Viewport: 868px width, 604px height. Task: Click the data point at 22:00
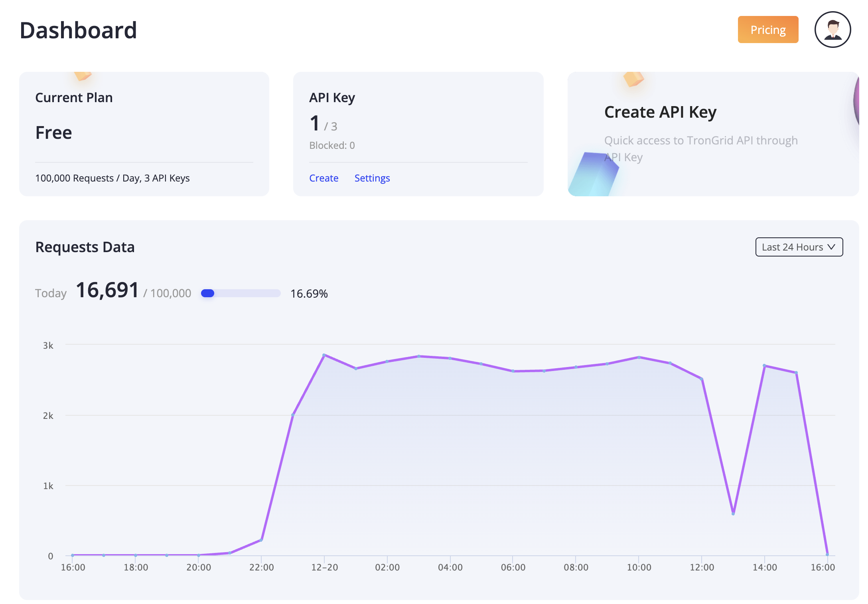pyautogui.click(x=261, y=540)
